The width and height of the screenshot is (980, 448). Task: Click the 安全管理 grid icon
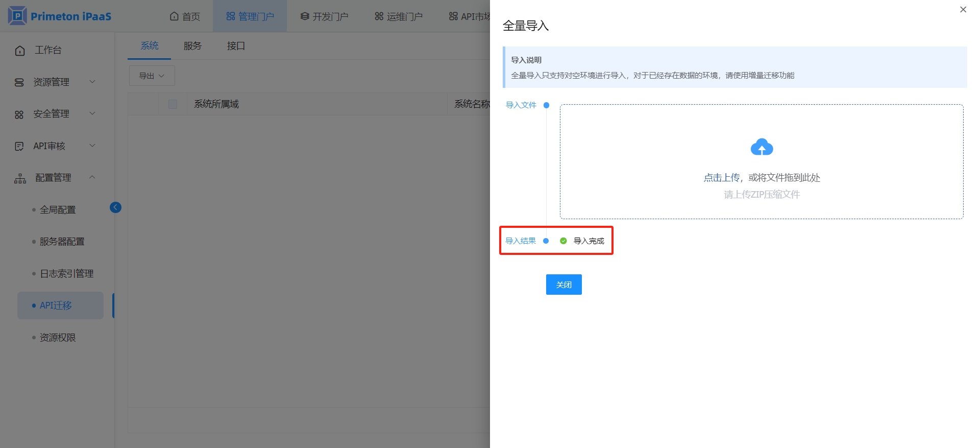coord(19,114)
